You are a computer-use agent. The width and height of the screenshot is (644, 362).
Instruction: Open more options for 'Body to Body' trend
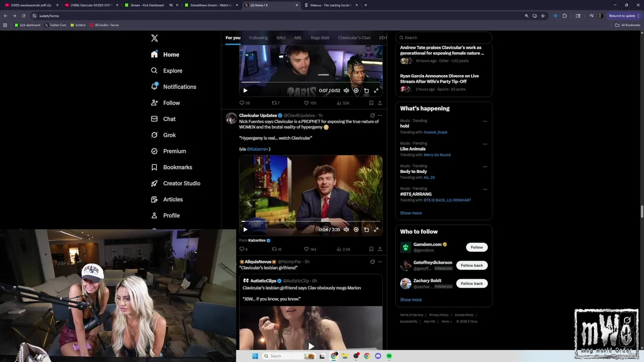point(485,166)
